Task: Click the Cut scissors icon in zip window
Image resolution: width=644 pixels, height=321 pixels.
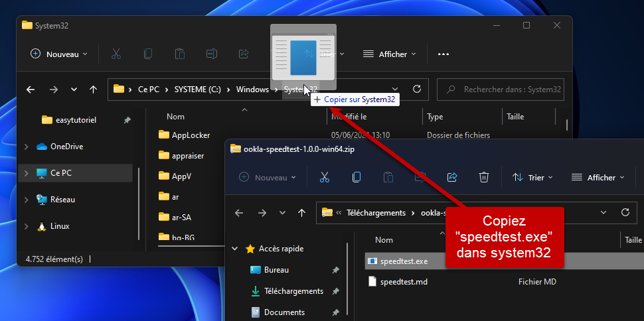Action: pyautogui.click(x=325, y=177)
